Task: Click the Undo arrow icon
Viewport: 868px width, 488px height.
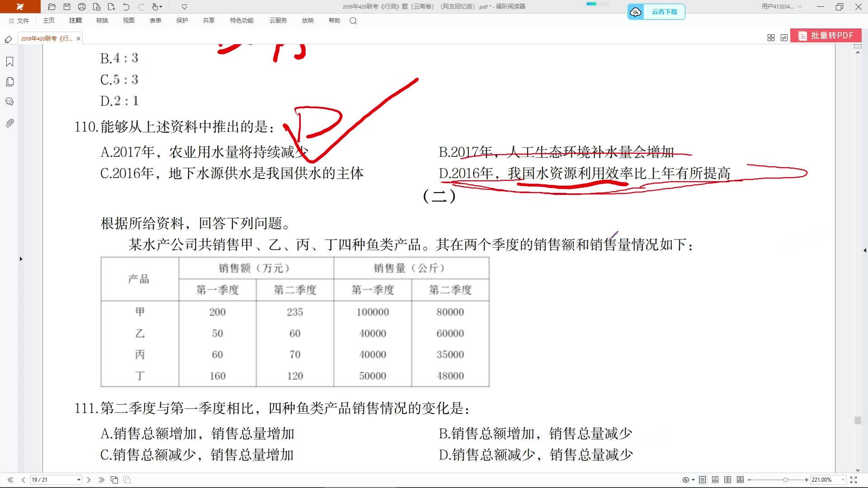Action: coord(126,7)
